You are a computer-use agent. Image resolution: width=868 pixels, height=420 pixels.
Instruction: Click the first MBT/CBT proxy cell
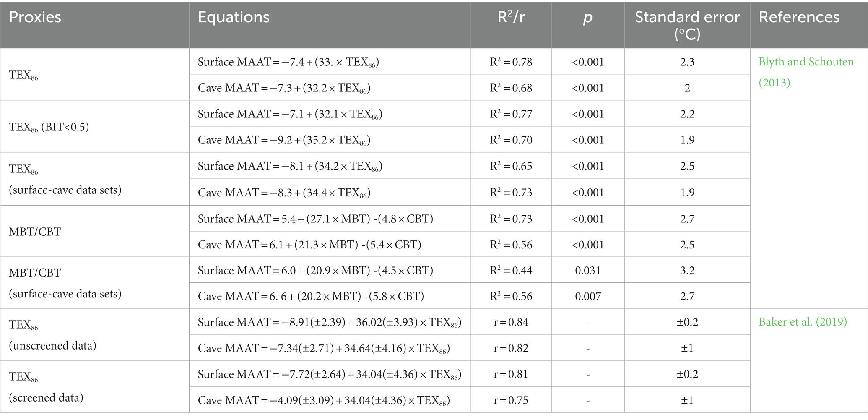pos(95,231)
